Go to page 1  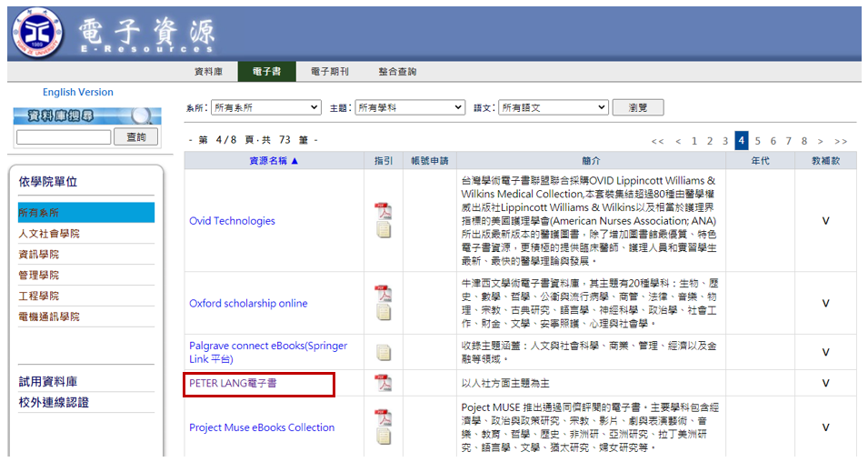coord(694,141)
